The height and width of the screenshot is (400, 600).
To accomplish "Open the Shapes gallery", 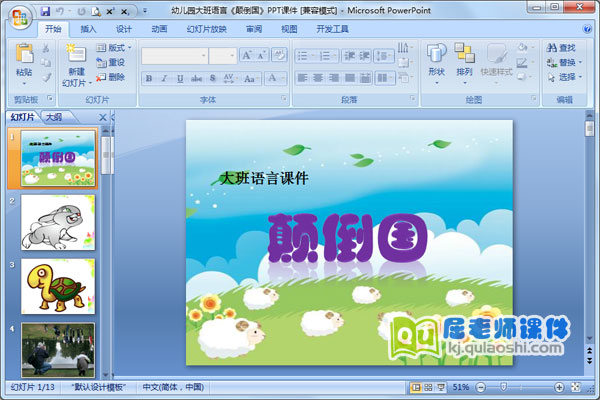I will (x=437, y=63).
